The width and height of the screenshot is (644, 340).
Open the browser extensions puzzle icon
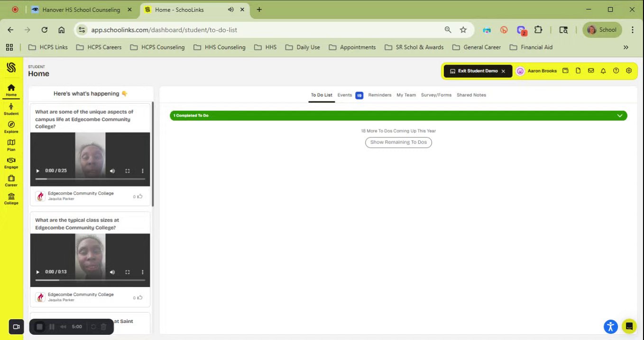[538, 30]
